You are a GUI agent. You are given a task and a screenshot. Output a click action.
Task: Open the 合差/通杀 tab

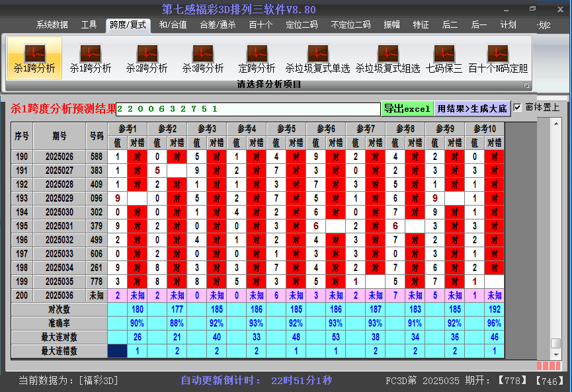218,25
